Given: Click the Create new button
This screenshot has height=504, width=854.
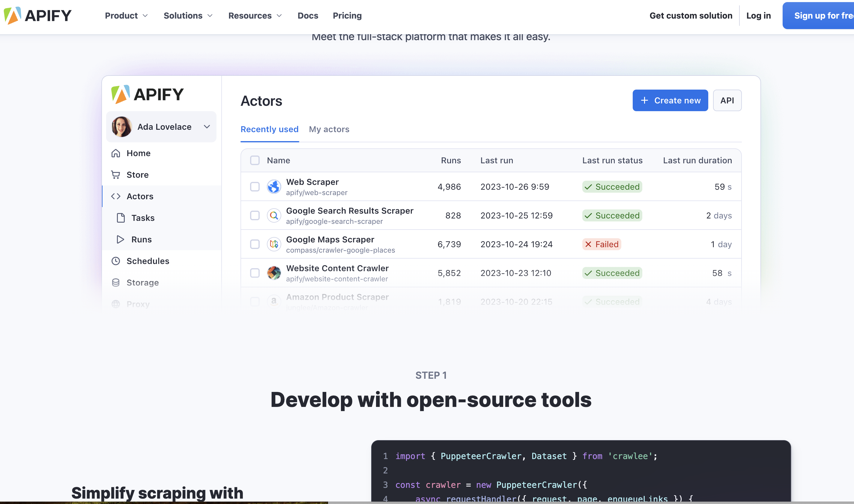Looking at the screenshot, I should click(x=670, y=100).
